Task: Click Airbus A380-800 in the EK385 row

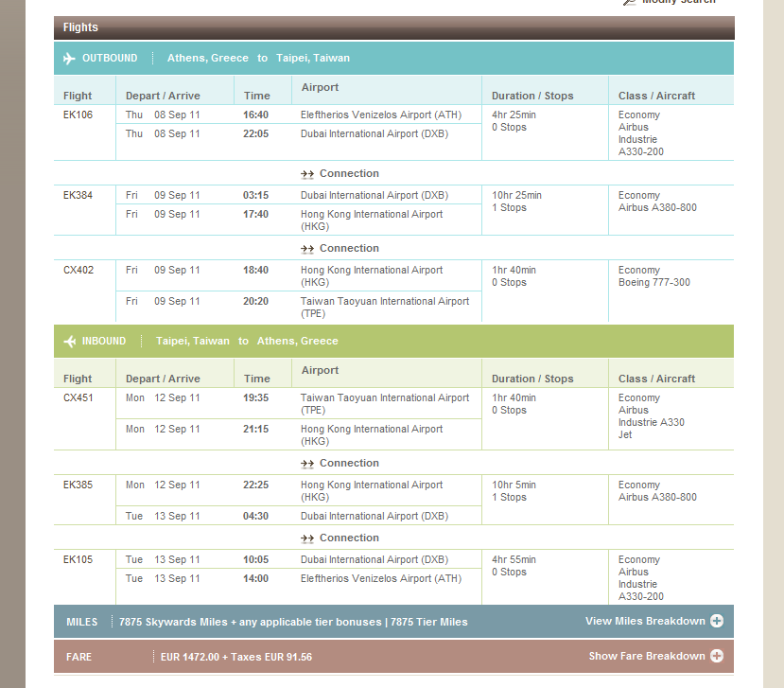Action: (657, 498)
